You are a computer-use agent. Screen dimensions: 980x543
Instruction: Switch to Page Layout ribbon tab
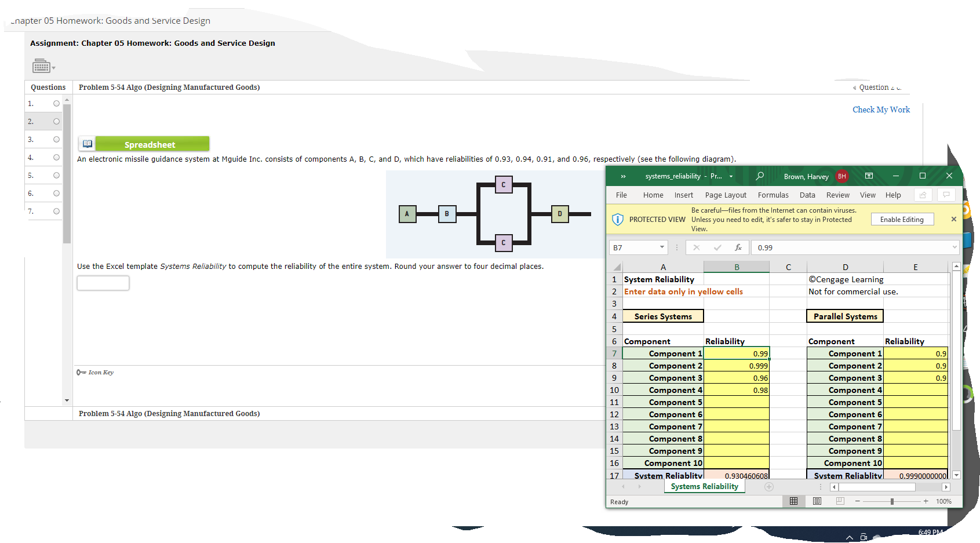point(726,195)
